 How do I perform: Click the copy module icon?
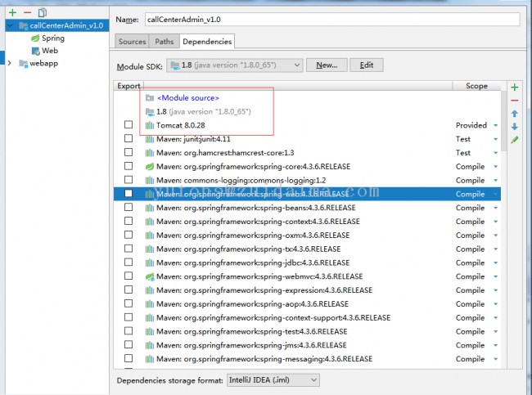(42, 12)
